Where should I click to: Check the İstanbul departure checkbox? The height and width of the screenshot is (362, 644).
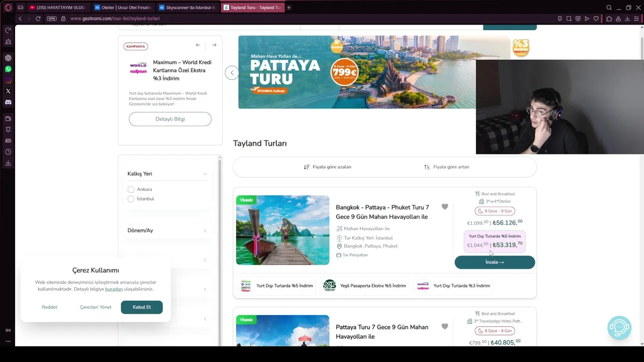point(131,199)
